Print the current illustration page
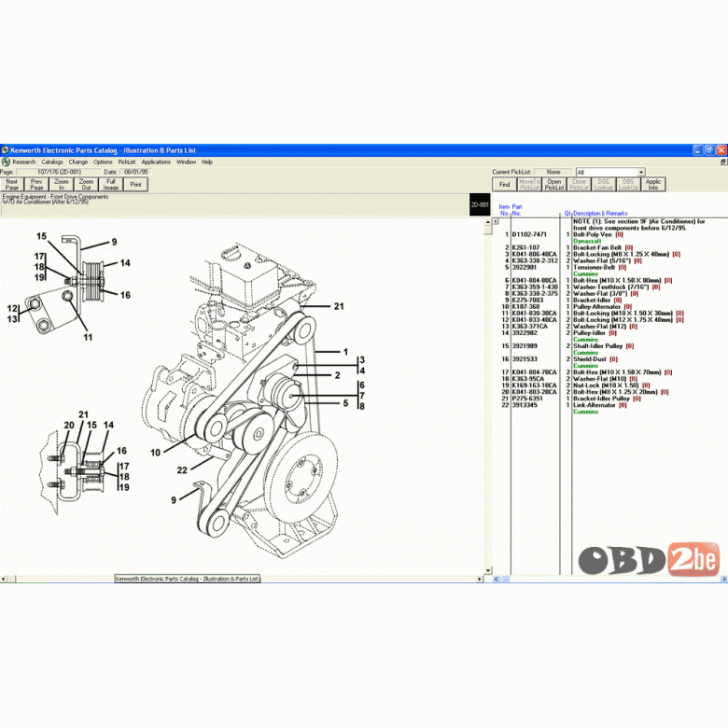 click(135, 184)
